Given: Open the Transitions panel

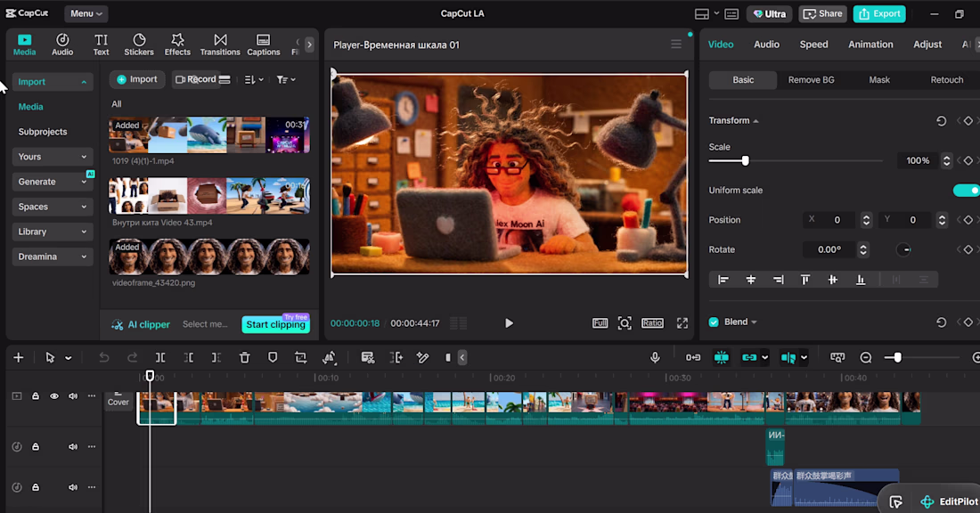Looking at the screenshot, I should click(x=220, y=45).
